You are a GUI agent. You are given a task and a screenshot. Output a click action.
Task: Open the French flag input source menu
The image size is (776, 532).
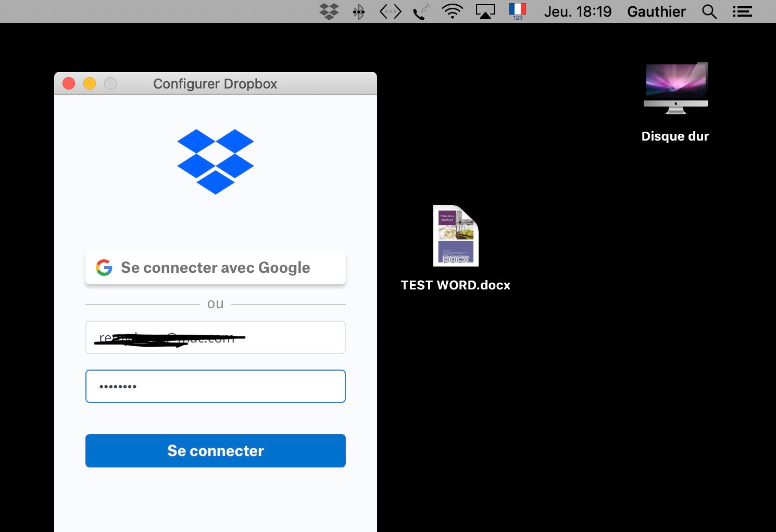click(518, 11)
